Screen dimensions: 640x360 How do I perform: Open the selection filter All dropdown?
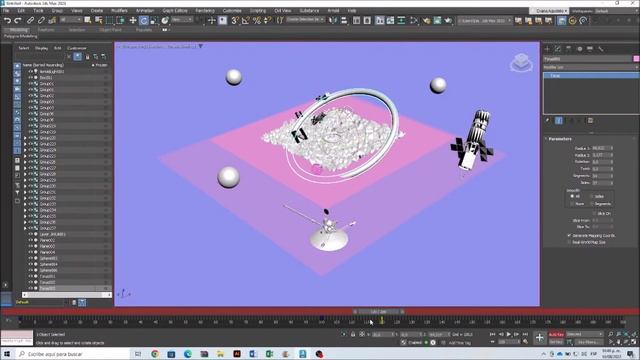[71, 20]
